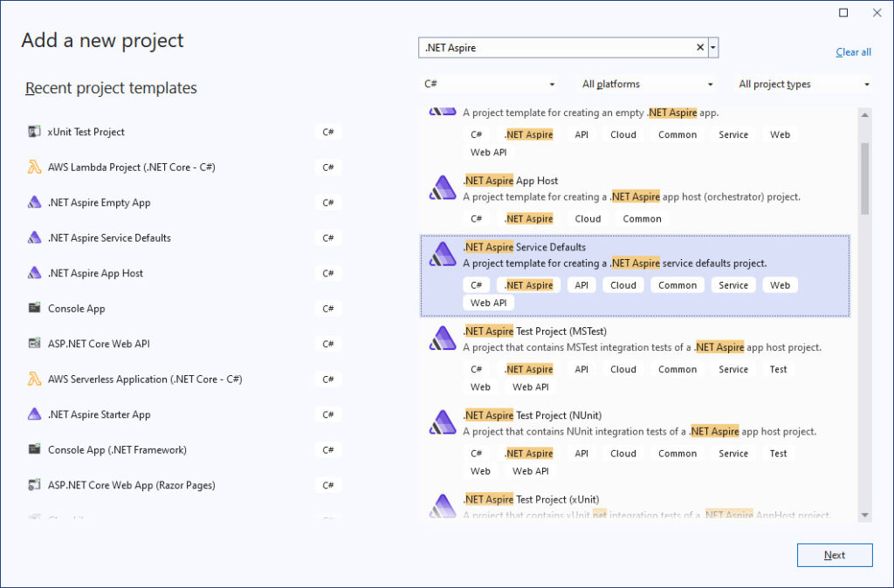Select .NET Aspire Test Project (xUnit) title
The width and height of the screenshot is (894, 588).
(532, 500)
